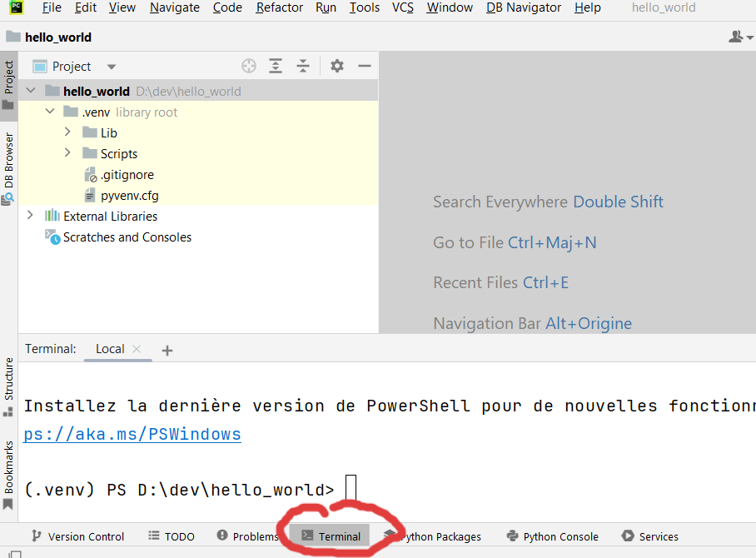The height and width of the screenshot is (558, 756).
Task: Toggle the Structure side tool window
Action: [8, 385]
